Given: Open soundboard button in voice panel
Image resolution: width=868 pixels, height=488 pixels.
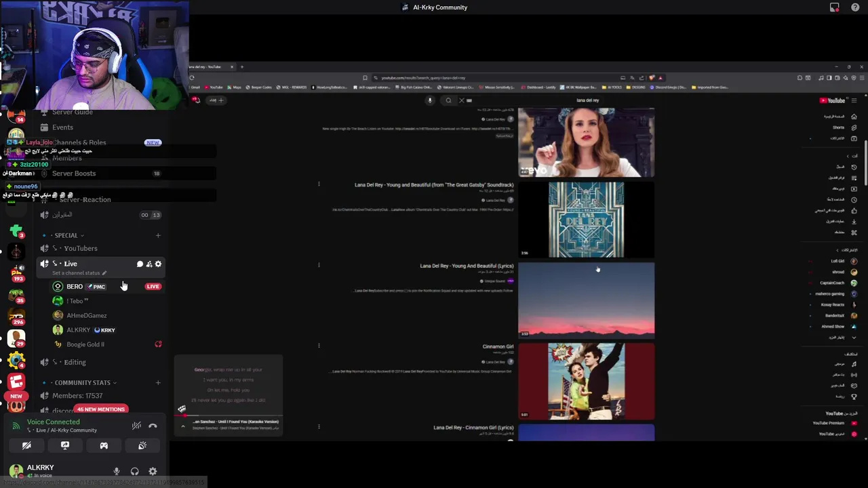Looking at the screenshot, I should pyautogui.click(x=142, y=445).
